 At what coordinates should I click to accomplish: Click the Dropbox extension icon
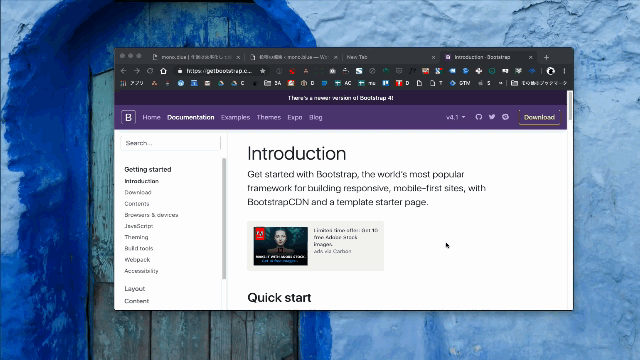[532, 71]
